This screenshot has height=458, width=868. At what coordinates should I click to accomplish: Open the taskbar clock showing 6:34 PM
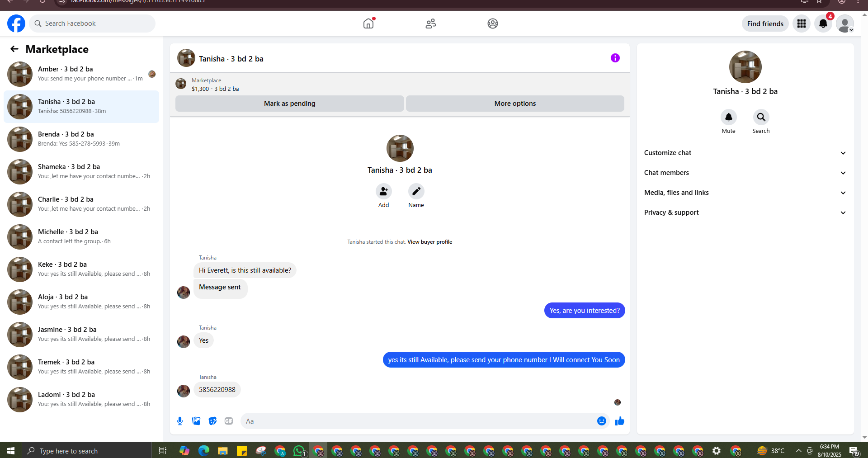click(x=829, y=451)
